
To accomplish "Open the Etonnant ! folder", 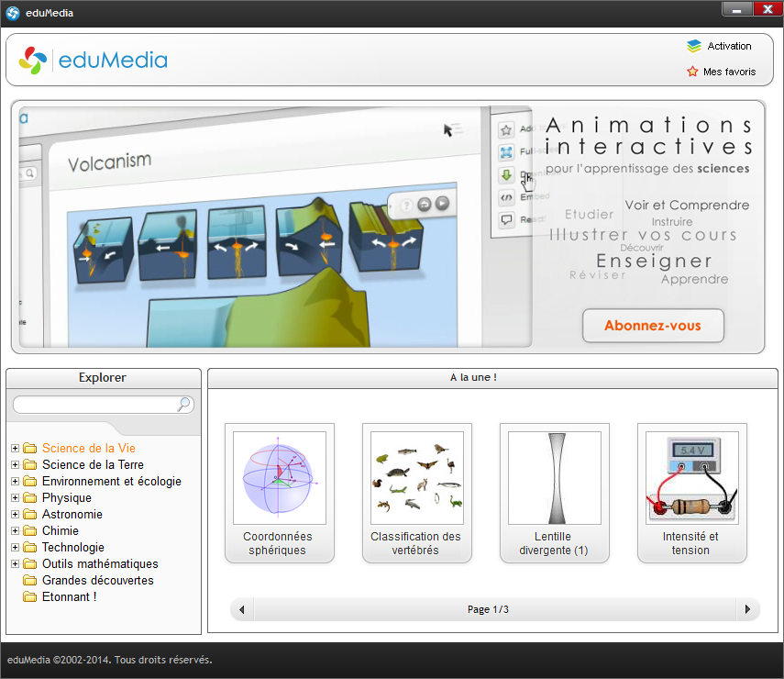I will coord(69,596).
